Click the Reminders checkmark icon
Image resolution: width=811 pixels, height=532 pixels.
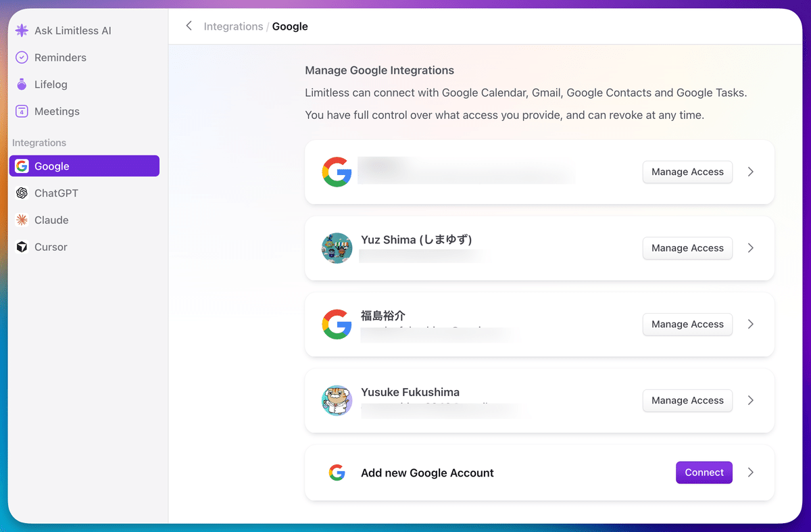tap(22, 57)
